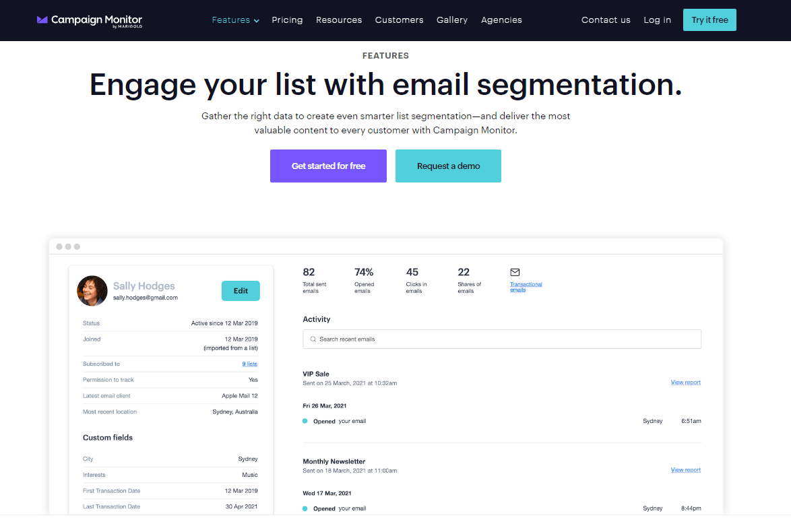The width and height of the screenshot is (791, 532).
Task: Click the sally.hodges@gmail.com email address
Action: tap(146, 298)
